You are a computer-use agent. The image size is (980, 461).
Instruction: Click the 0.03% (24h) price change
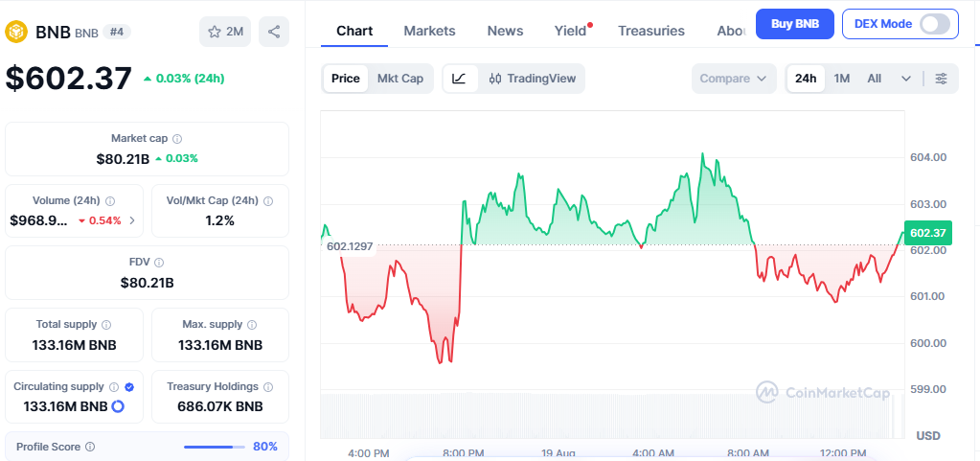click(184, 79)
